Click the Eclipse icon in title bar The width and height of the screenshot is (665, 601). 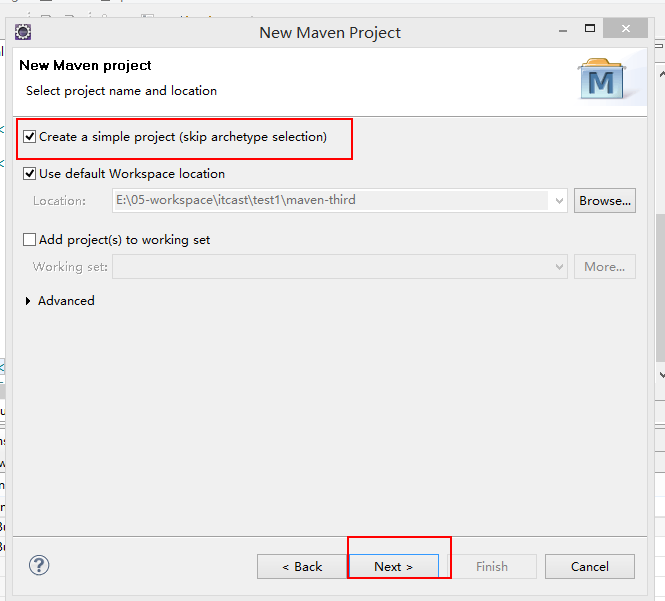(23, 32)
